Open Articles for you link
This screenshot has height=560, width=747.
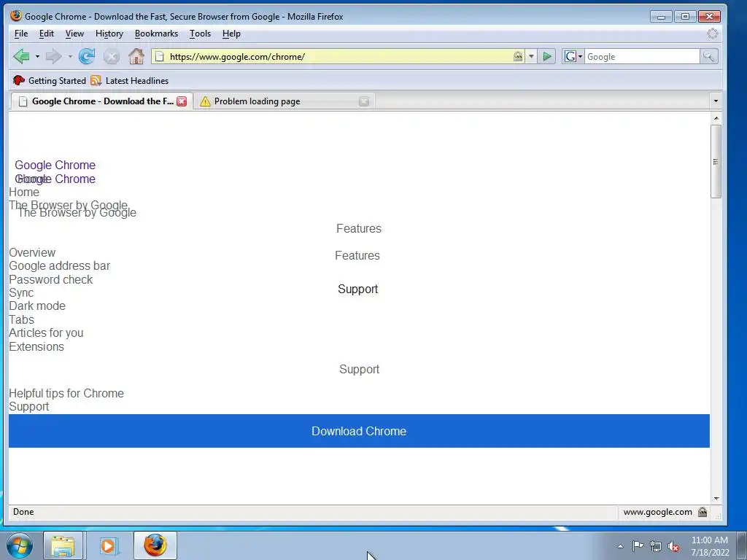pyautogui.click(x=46, y=332)
